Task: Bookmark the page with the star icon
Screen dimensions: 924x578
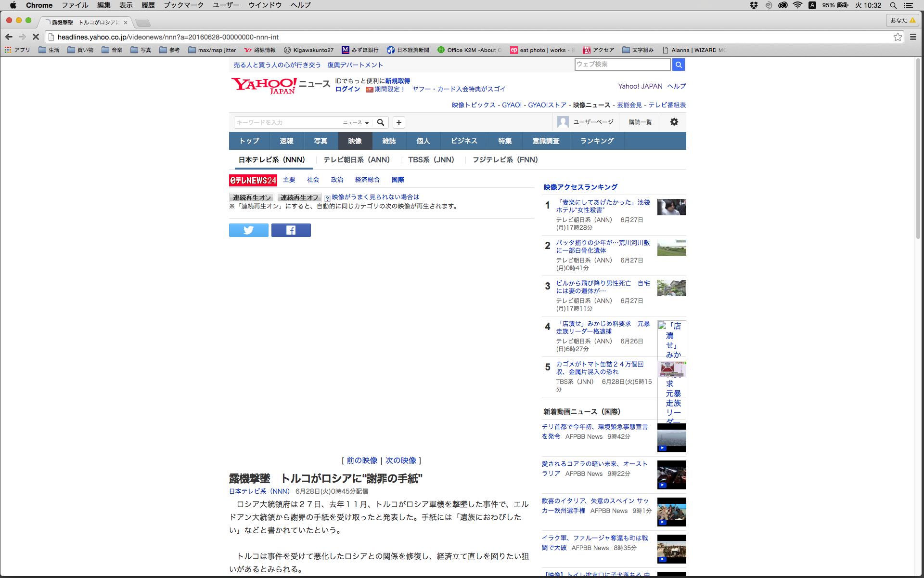Action: click(x=898, y=37)
